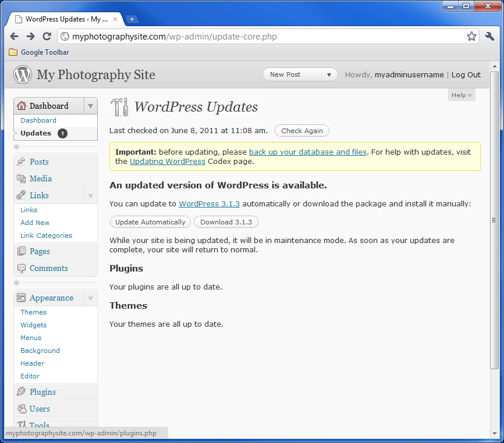This screenshot has width=504, height=443.
Task: Open the Google Toolbar bookmarks folder
Action: tap(39, 52)
